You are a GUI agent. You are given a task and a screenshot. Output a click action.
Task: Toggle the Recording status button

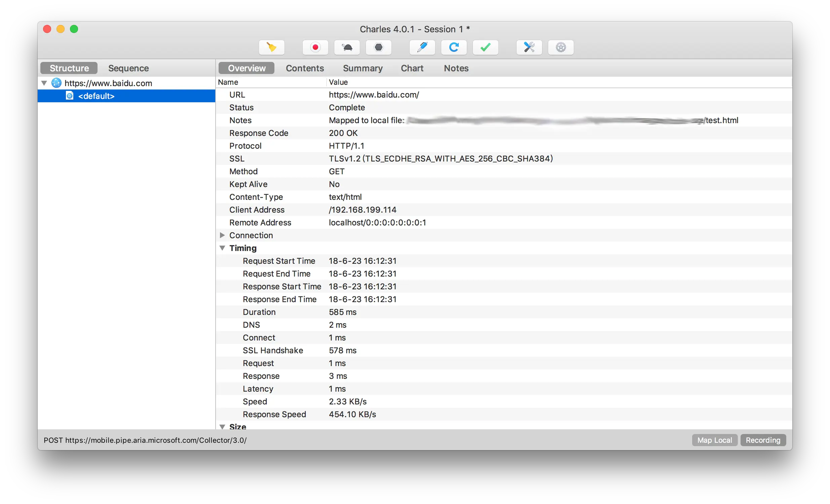[763, 440]
